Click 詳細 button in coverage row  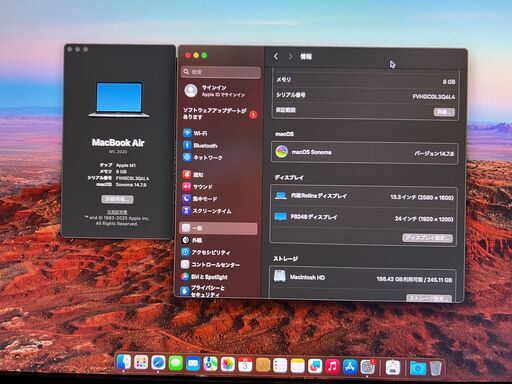444,112
